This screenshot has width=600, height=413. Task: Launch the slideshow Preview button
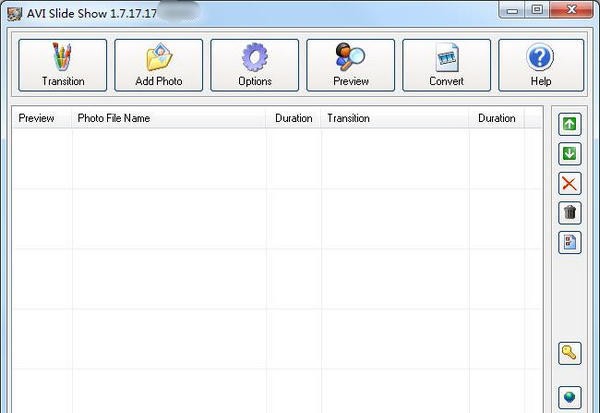tap(351, 65)
